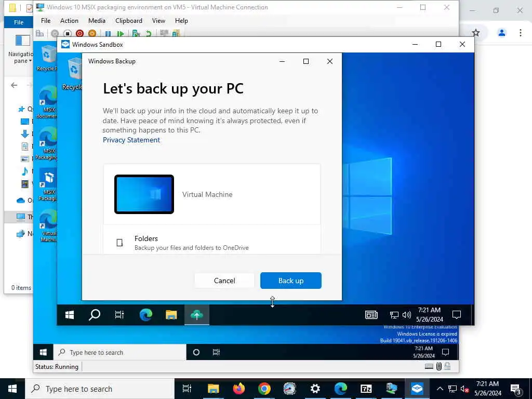This screenshot has height=399, width=532.
Task: Click the Sandbox taskbar search magnifier
Action: point(95,315)
